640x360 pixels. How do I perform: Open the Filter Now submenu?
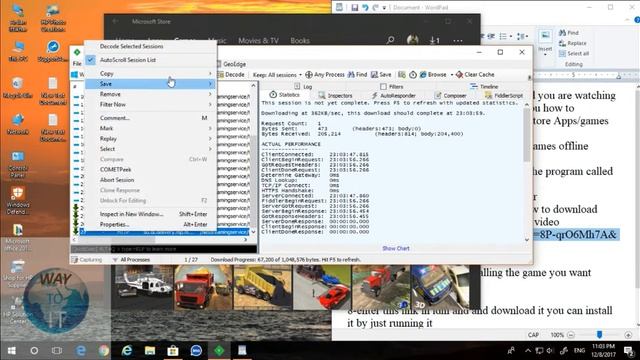tap(150, 104)
